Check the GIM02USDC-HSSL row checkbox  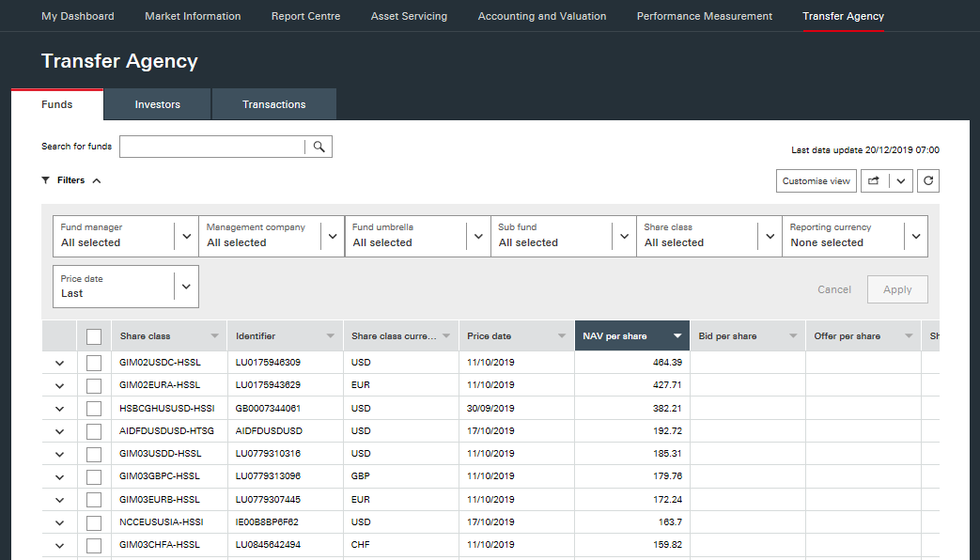pos(94,363)
